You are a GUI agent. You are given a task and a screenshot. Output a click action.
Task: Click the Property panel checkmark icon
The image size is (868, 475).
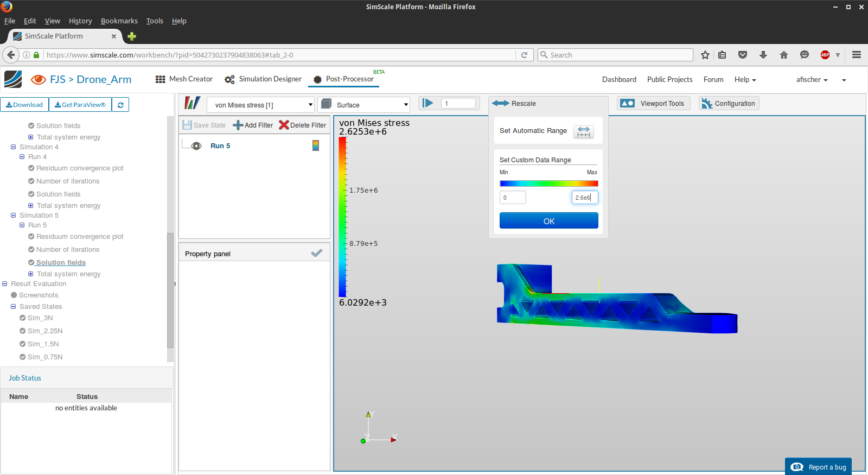[317, 253]
